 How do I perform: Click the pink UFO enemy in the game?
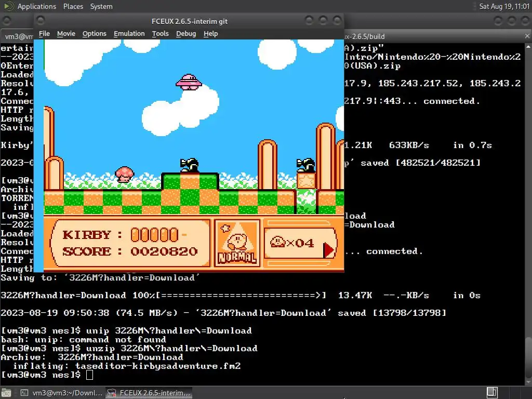pyautogui.click(x=189, y=82)
